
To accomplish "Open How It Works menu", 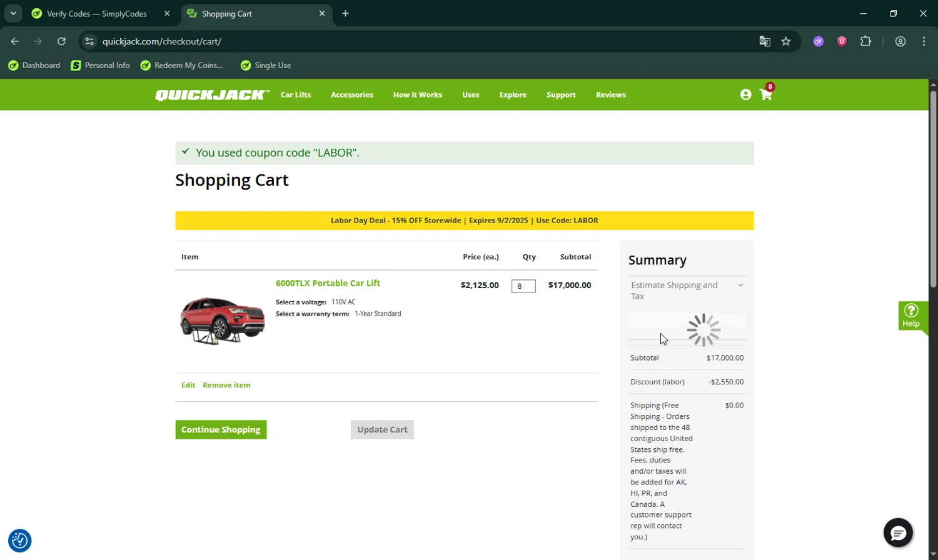I will click(x=418, y=95).
